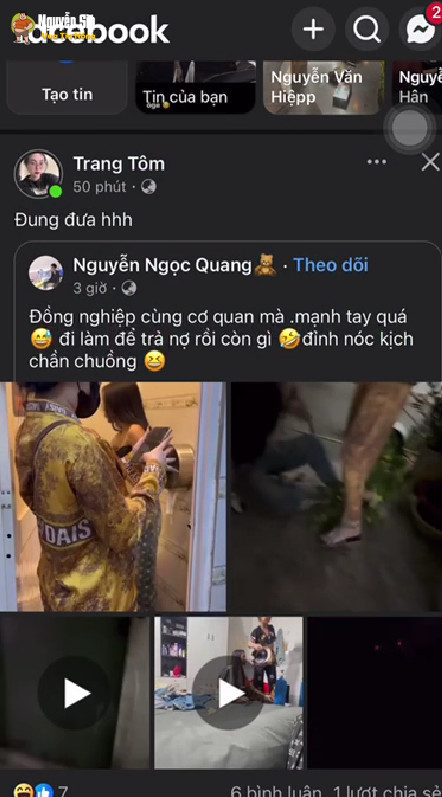Viewport: 442px width, 797px height.
Task: Follow Nguyễn Ngọc Quang via Theo dõi
Action: 331,265
